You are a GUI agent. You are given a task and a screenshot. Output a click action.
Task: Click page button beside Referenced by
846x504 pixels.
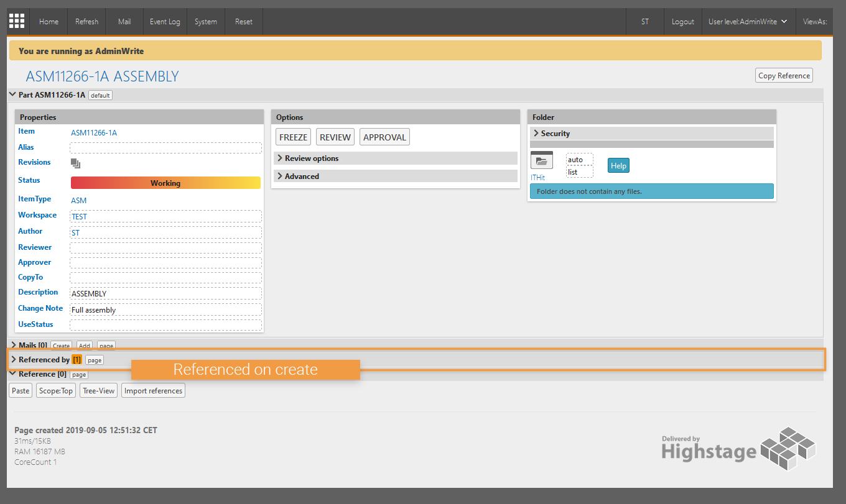pyautogui.click(x=95, y=360)
